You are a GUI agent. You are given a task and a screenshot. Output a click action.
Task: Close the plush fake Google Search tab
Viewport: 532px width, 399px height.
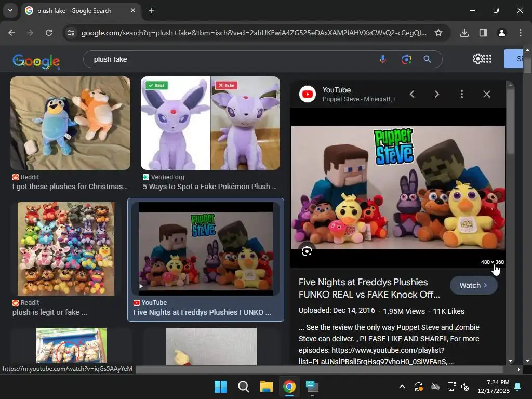click(x=132, y=10)
